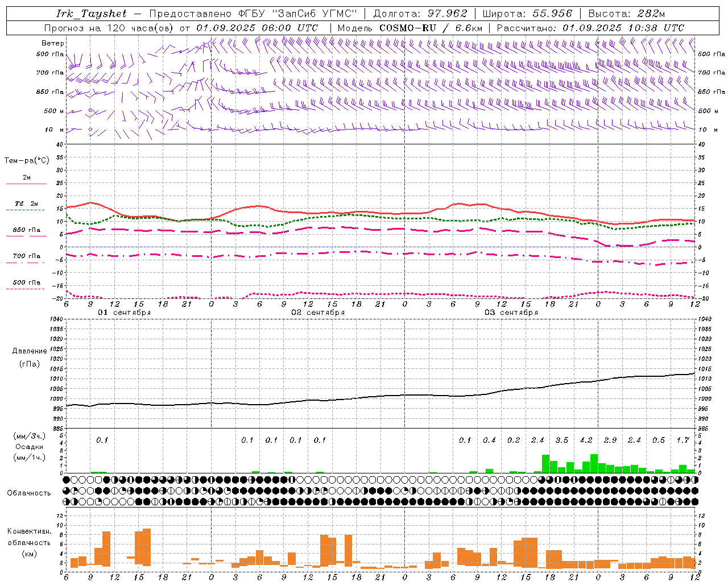The image size is (728, 582).
Task: Click the (мм/1ч.) unit label
Action: point(30,458)
